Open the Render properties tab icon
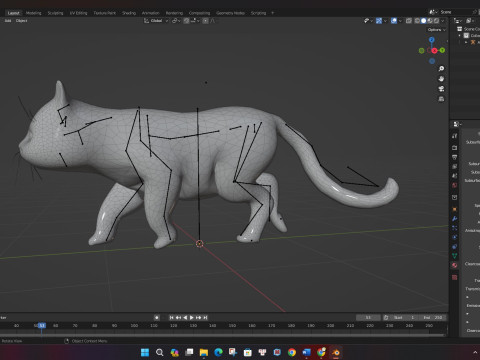Screen dimensions: 480x360 pos(455,148)
